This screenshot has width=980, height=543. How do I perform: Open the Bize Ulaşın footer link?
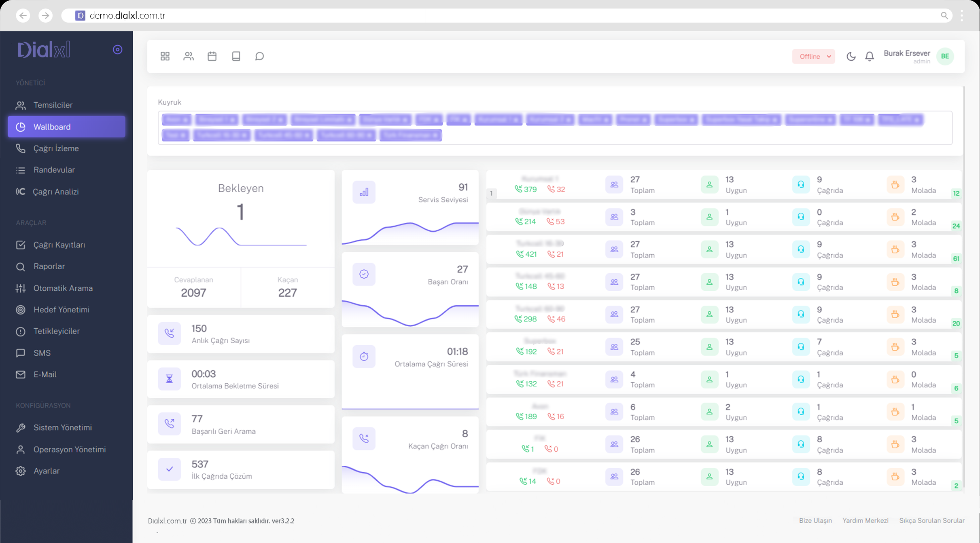point(815,521)
